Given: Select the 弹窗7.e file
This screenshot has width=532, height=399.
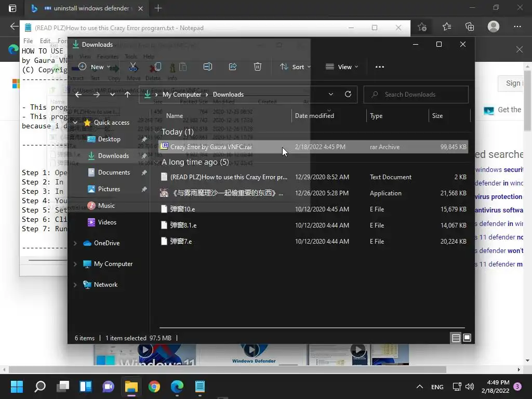Looking at the screenshot, I should click(313, 241).
